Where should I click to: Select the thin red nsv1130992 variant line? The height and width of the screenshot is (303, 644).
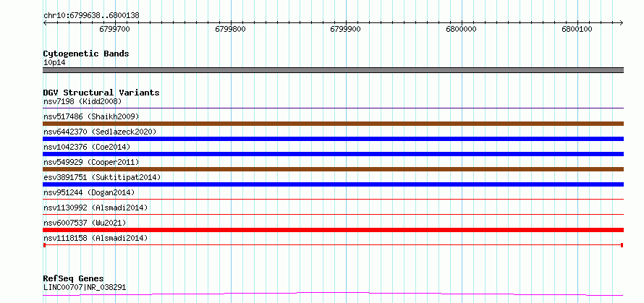pos(333,214)
